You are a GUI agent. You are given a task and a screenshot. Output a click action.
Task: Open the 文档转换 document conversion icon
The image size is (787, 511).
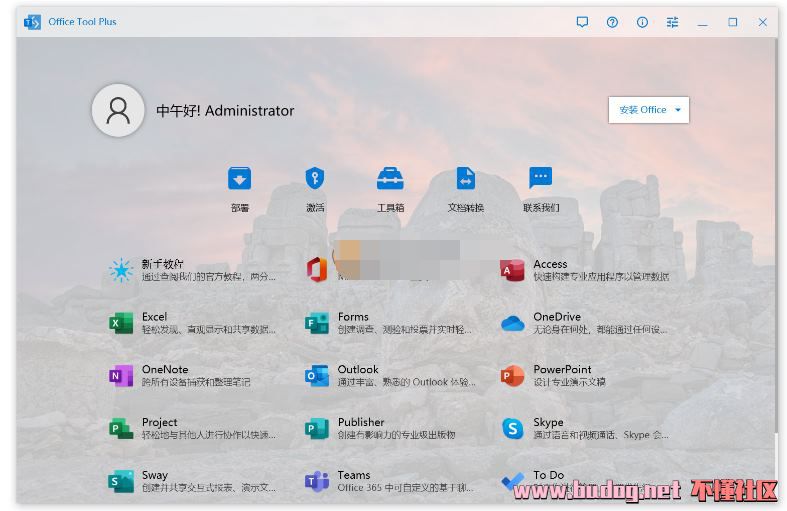[x=465, y=179]
